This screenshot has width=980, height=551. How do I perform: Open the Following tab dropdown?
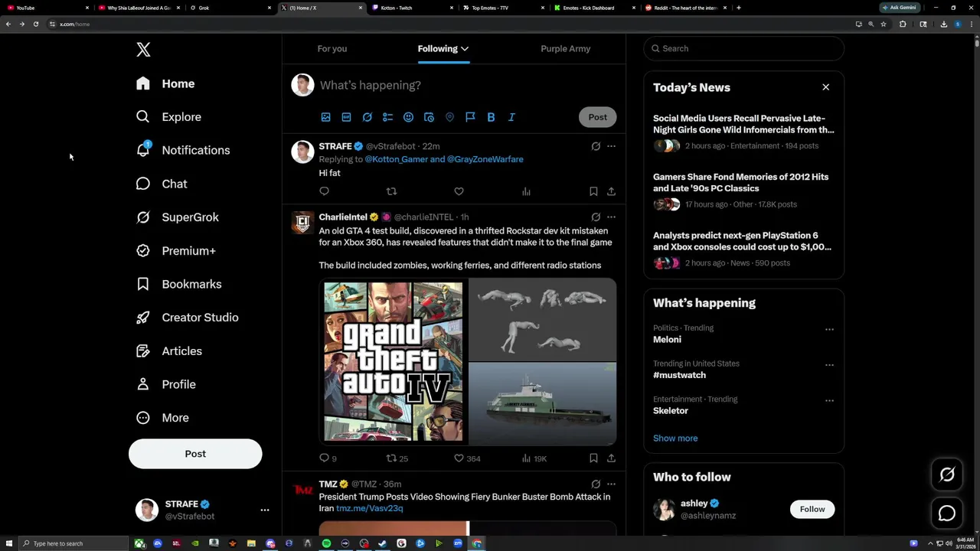click(443, 49)
